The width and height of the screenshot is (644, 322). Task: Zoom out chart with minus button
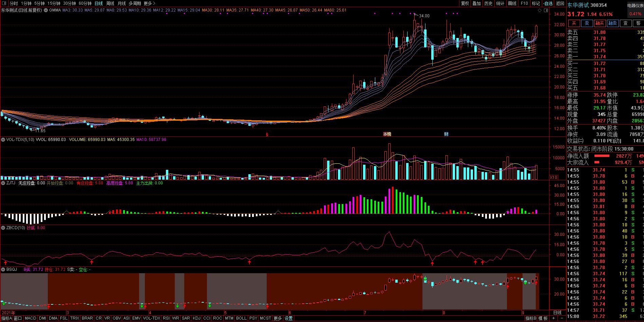562,318
